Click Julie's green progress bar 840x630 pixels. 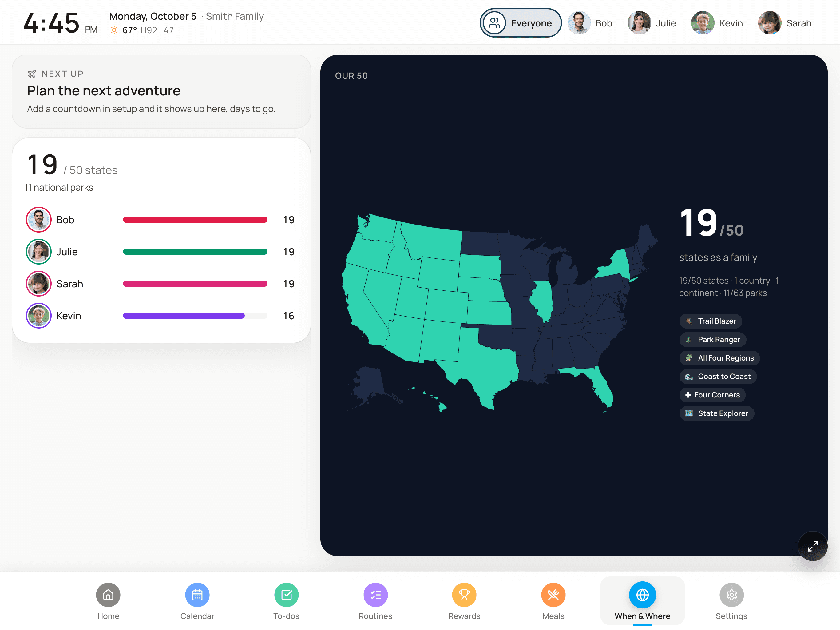(195, 252)
